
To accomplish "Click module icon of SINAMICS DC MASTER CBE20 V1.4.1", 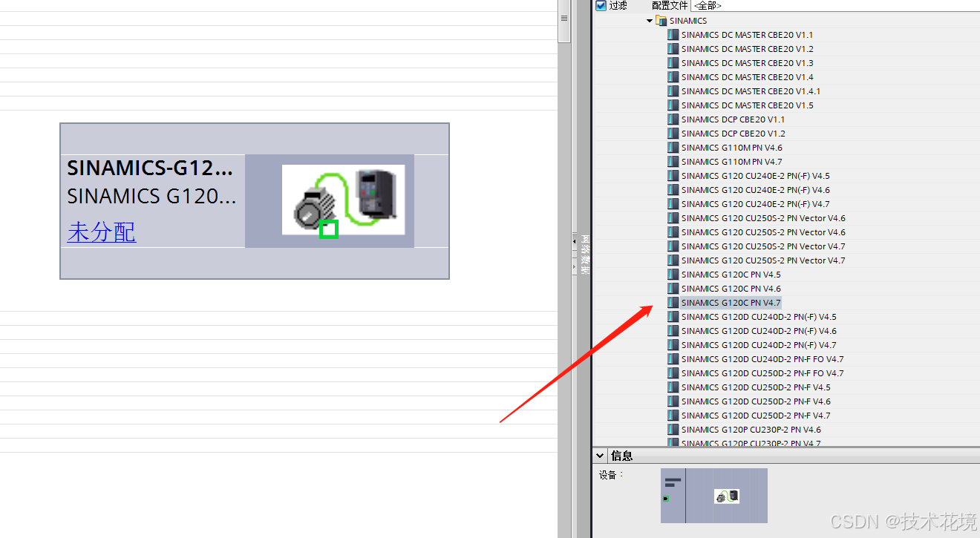I will point(673,91).
